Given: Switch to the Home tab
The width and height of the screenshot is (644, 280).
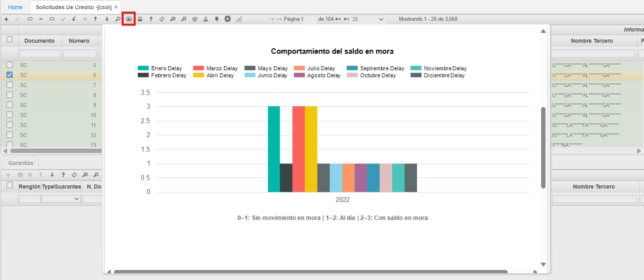Looking at the screenshot, I should (15, 7).
